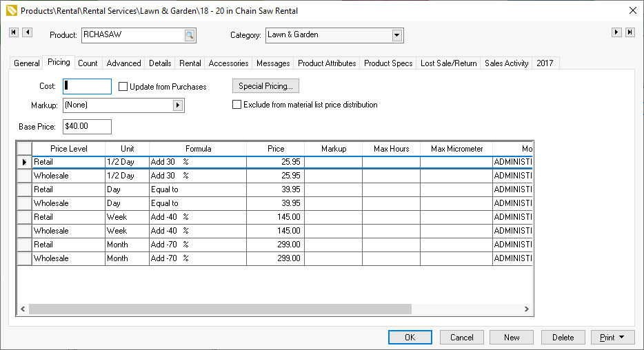Go to the previous product record
Image resolution: width=644 pixels, height=350 pixels.
pos(28,32)
